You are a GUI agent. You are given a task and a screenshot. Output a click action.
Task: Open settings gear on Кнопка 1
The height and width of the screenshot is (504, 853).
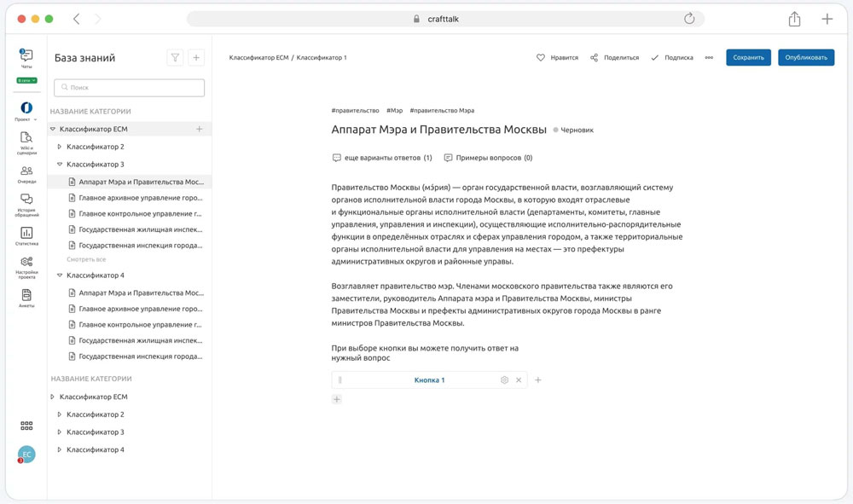(x=504, y=380)
